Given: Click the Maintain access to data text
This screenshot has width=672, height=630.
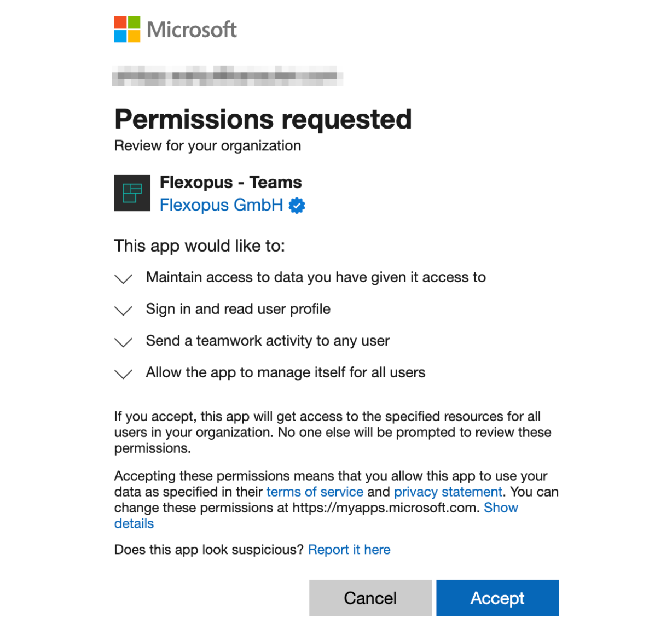Looking at the screenshot, I should pyautogui.click(x=316, y=277).
